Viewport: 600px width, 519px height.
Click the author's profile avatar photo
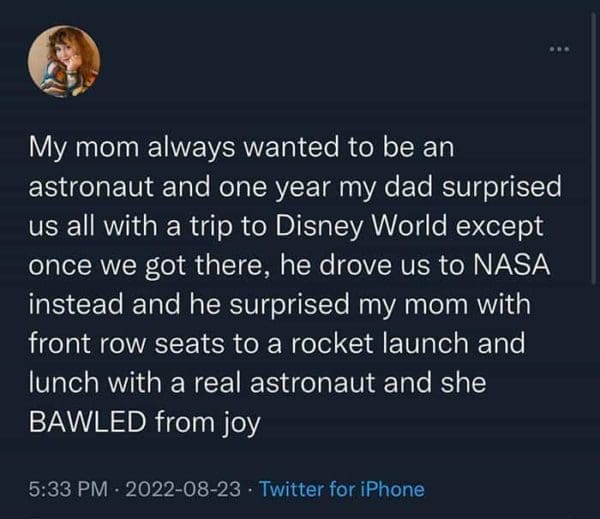pos(63,62)
